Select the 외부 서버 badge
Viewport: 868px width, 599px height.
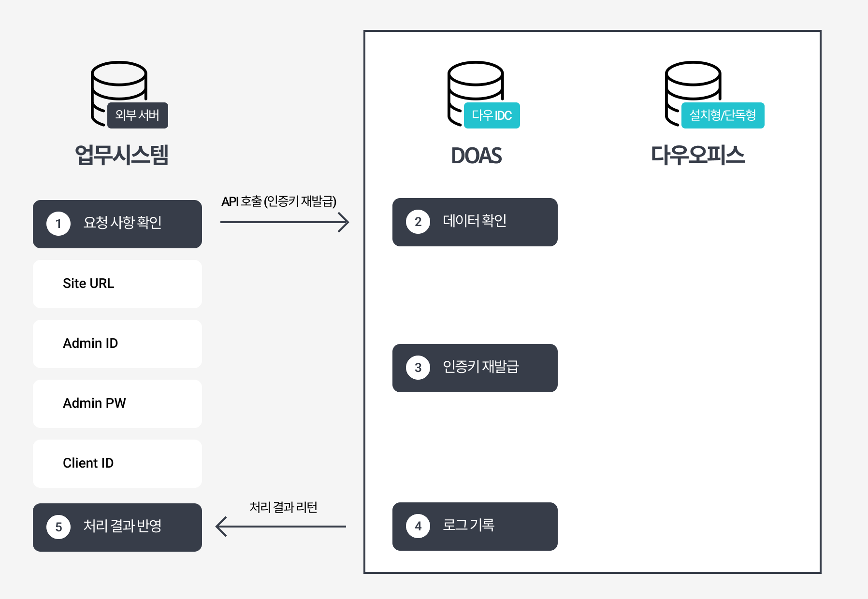(138, 115)
